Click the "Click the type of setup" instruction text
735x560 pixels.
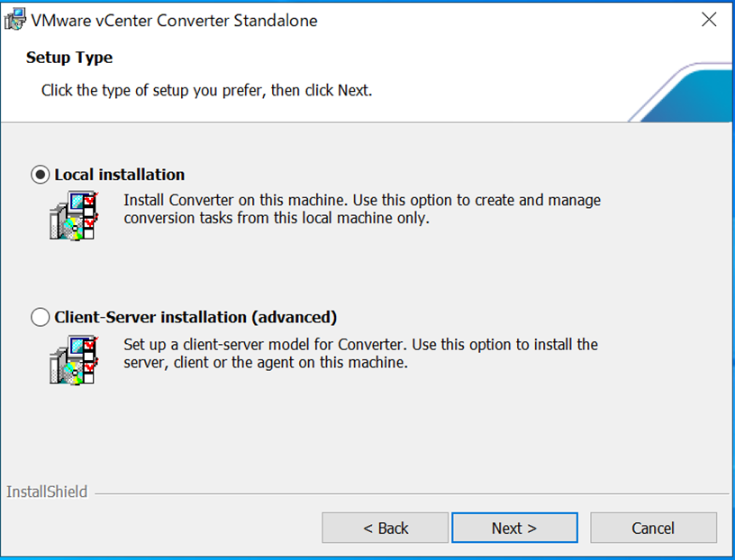(206, 91)
